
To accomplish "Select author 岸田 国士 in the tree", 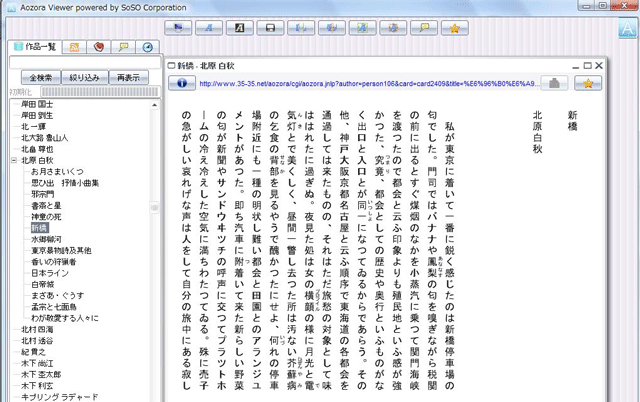I will [x=37, y=104].
